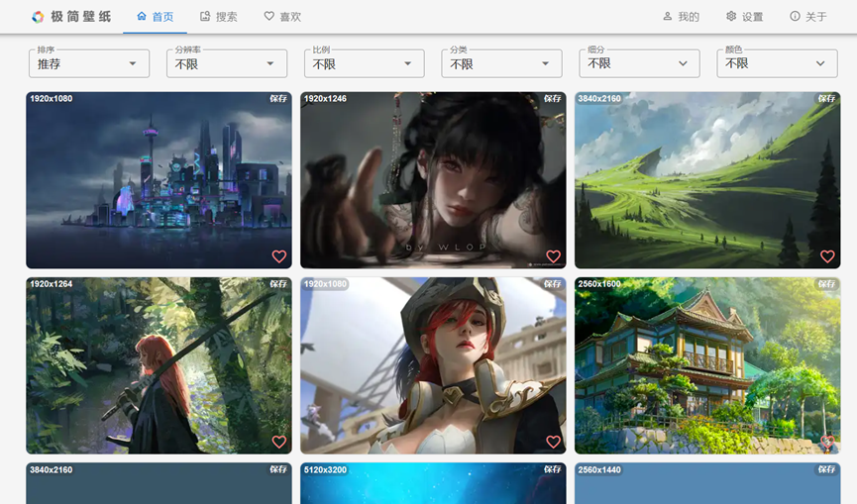Open the pirate hat woman thumbnail
Screen dimensions: 857x504
pos(433,365)
